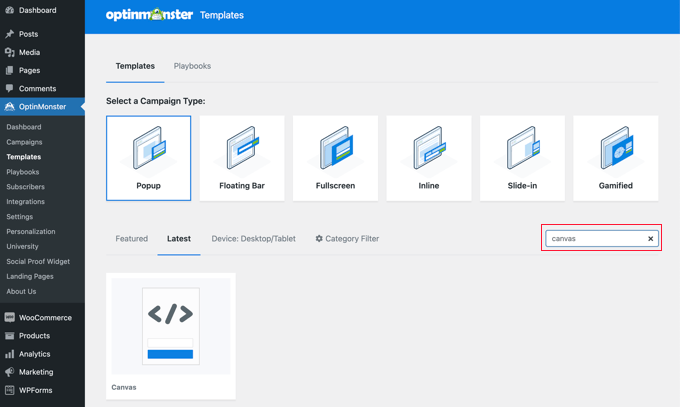
Task: Open Landing Pages submenu item
Action: pos(30,276)
